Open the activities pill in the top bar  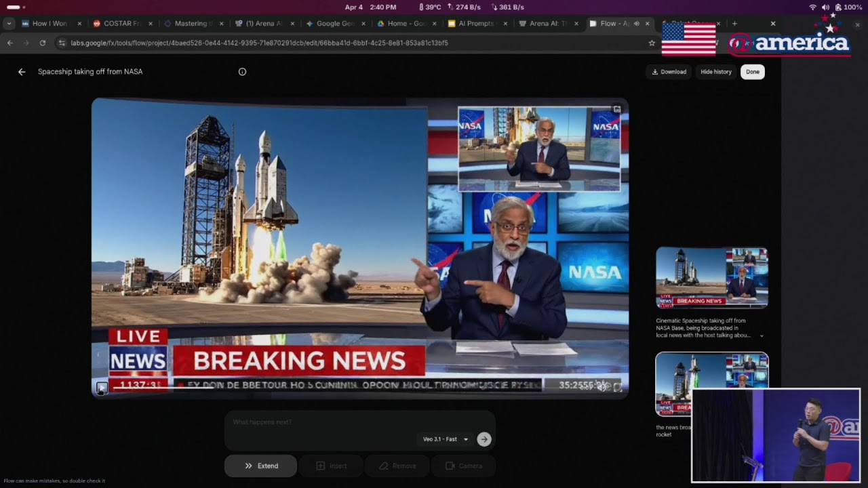pyautogui.click(x=16, y=7)
